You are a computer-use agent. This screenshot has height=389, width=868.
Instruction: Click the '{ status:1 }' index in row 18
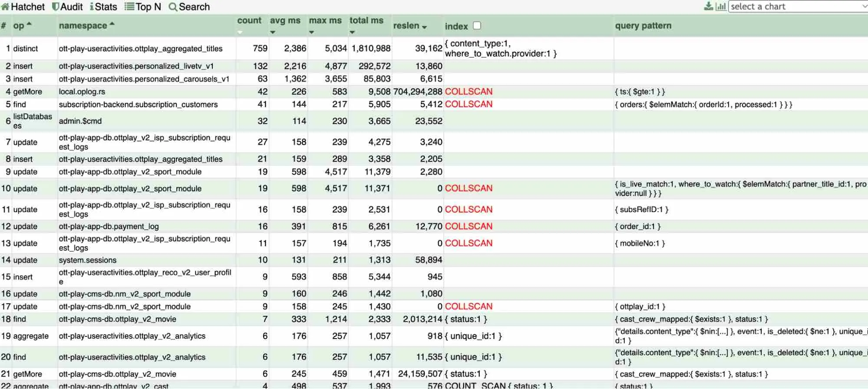466,319
